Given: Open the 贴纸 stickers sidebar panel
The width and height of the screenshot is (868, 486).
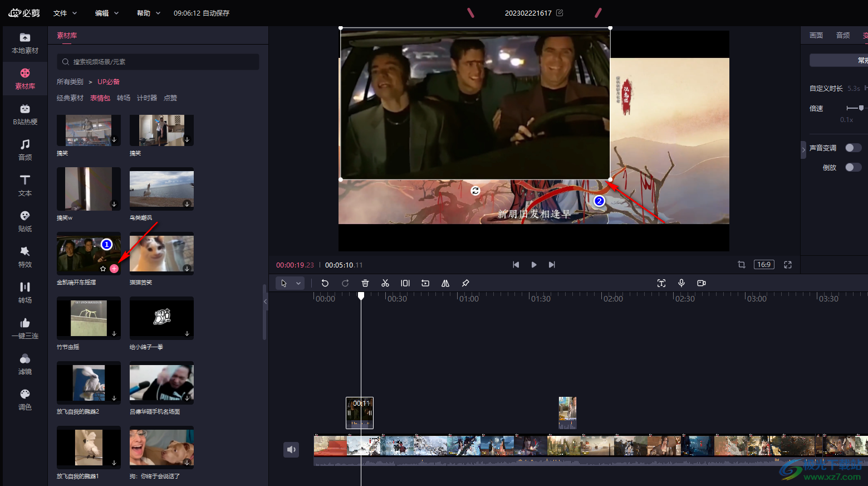Looking at the screenshot, I should 25,222.
